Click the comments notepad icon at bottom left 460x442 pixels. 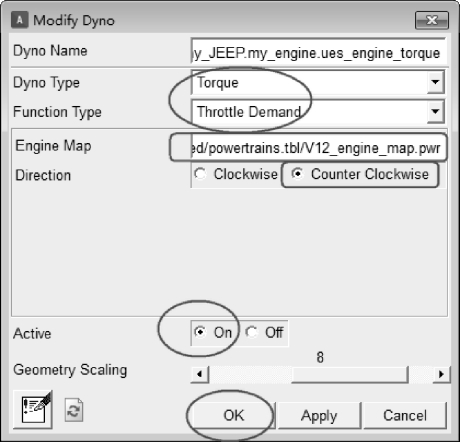(33, 410)
